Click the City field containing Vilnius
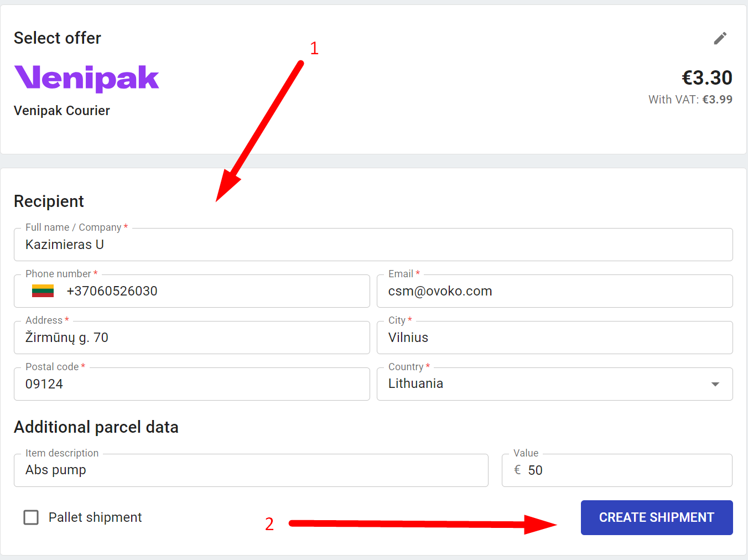The image size is (748, 560). coord(555,338)
